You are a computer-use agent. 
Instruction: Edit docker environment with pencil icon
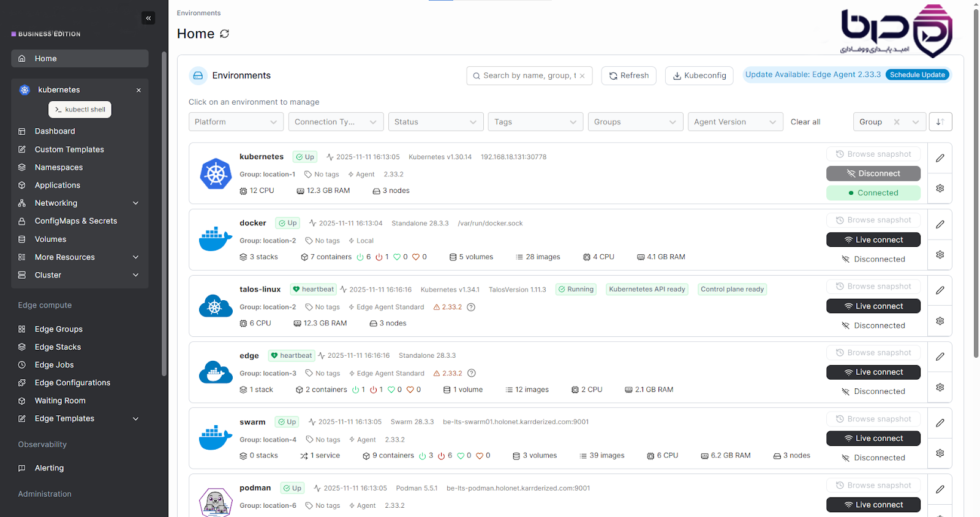tap(940, 224)
